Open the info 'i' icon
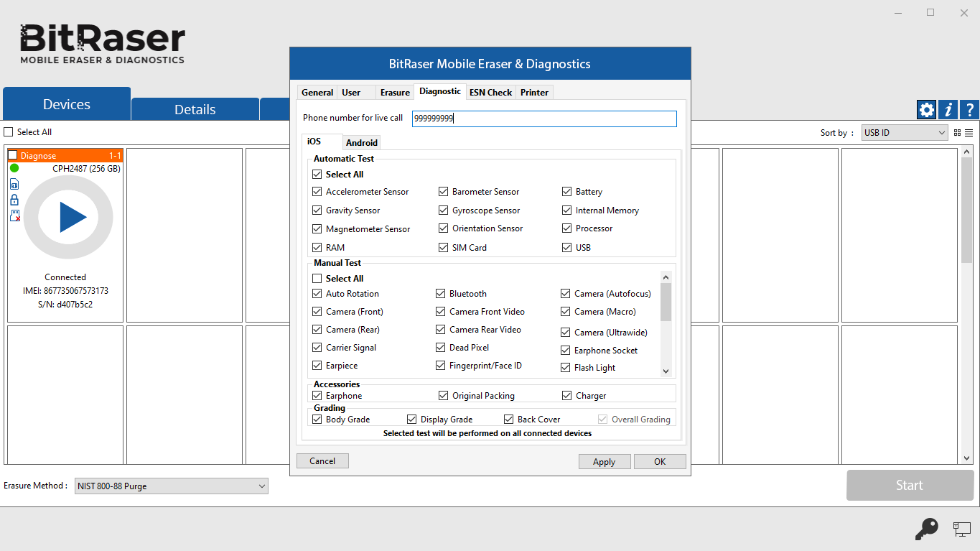The height and width of the screenshot is (551, 980). [948, 109]
